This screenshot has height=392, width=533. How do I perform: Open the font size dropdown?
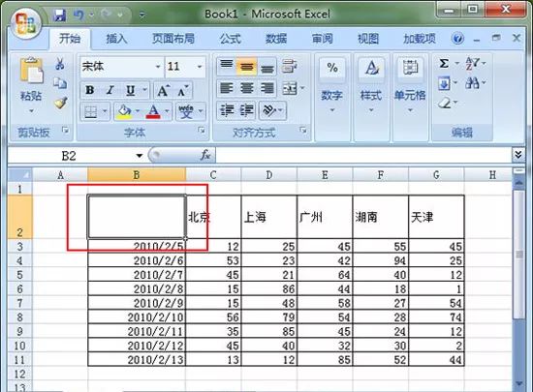point(200,67)
